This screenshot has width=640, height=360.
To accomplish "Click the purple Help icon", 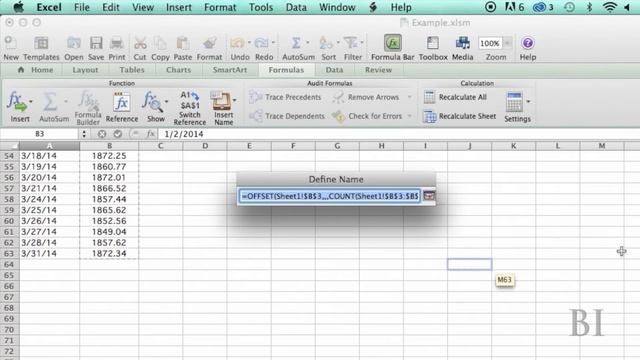I will [527, 43].
